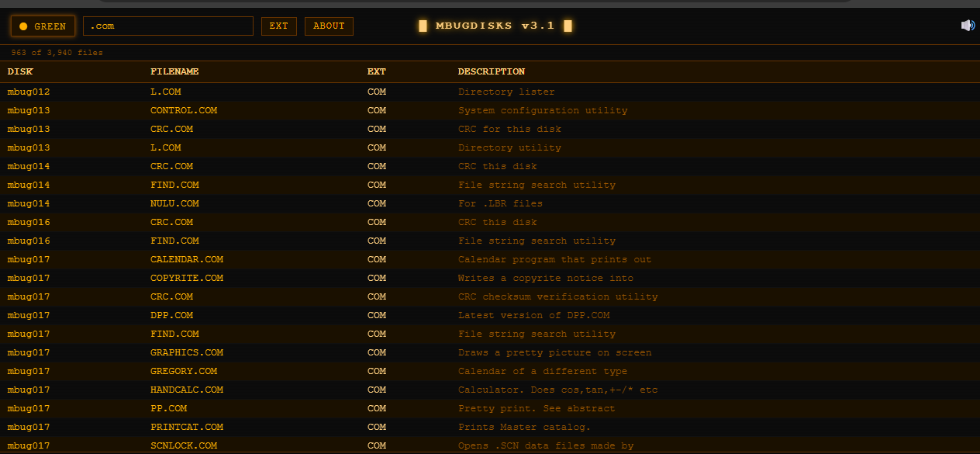Viewport: 980px width, 454px height.
Task: Sort by the FILENAME column header
Action: coord(174,71)
